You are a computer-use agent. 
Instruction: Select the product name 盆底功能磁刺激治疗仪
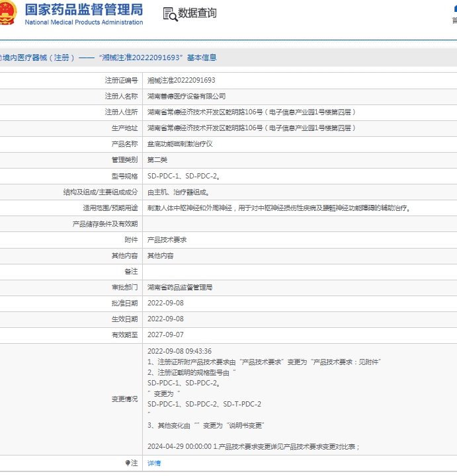coord(180,144)
